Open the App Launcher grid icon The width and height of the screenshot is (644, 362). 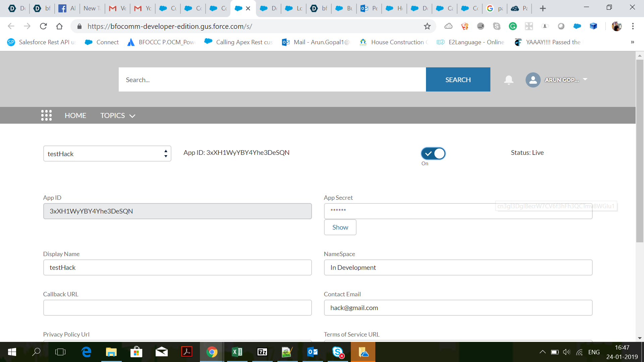[46, 115]
